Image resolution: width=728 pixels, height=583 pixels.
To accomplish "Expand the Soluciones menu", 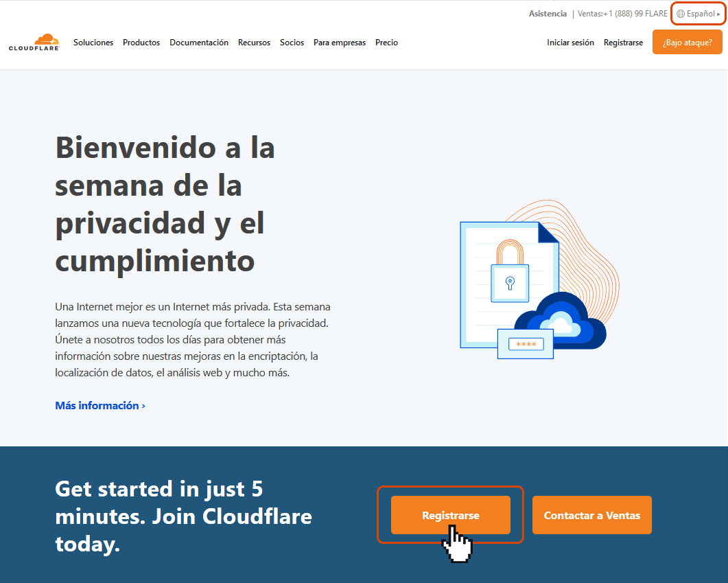I will click(x=93, y=43).
